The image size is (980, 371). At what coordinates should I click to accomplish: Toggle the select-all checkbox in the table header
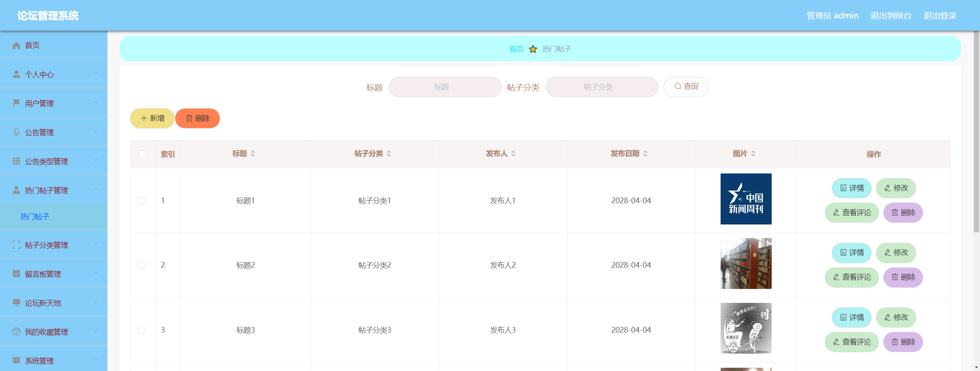[x=142, y=154]
